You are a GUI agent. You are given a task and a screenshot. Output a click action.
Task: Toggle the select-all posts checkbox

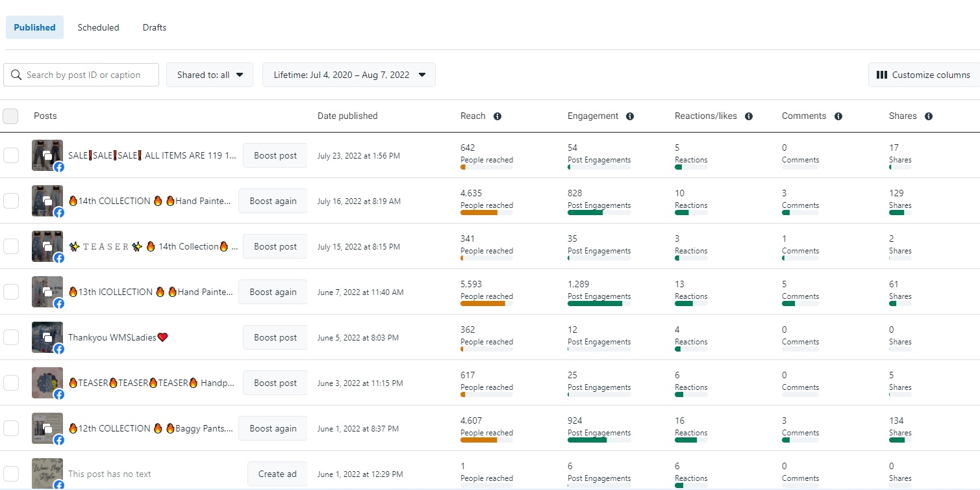(10, 116)
